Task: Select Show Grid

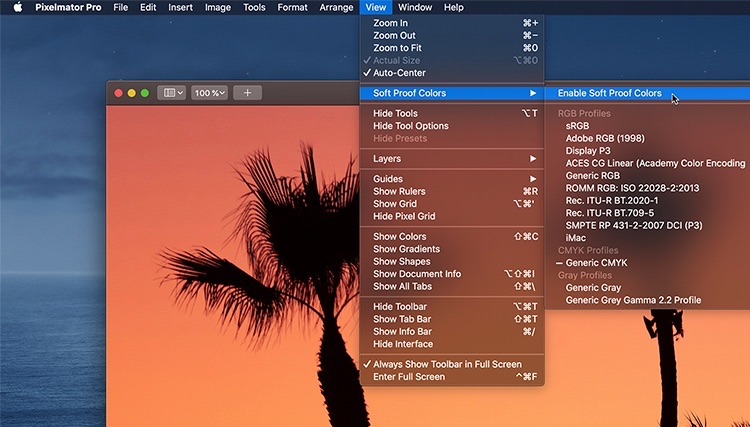Action: pyautogui.click(x=452, y=204)
